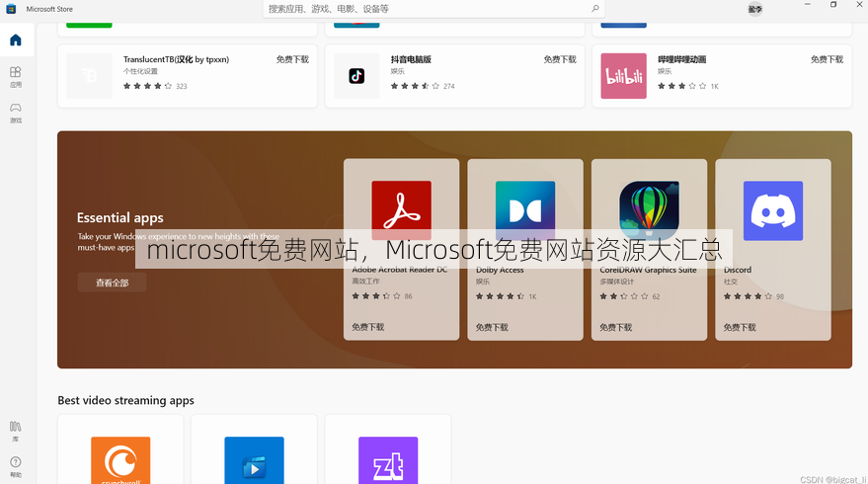Open the Games section in the sidebar
868x484 pixels.
point(16,113)
